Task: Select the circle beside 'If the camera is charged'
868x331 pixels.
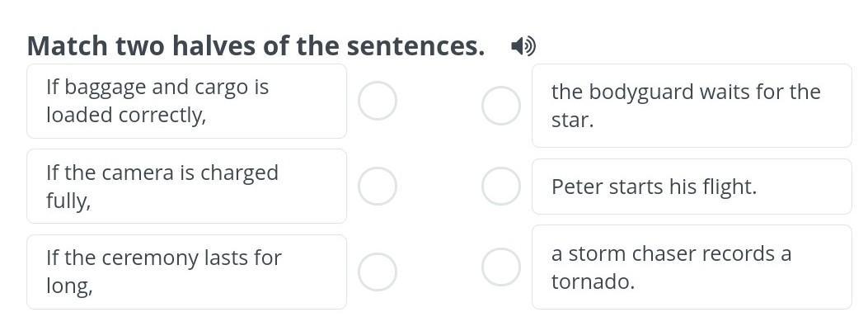Action: [378, 186]
